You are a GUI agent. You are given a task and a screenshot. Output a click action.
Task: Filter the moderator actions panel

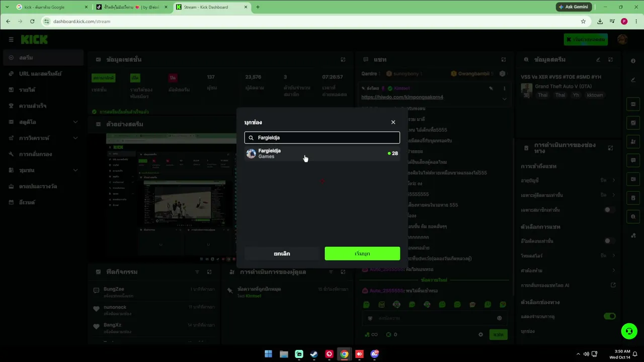pos(331,271)
